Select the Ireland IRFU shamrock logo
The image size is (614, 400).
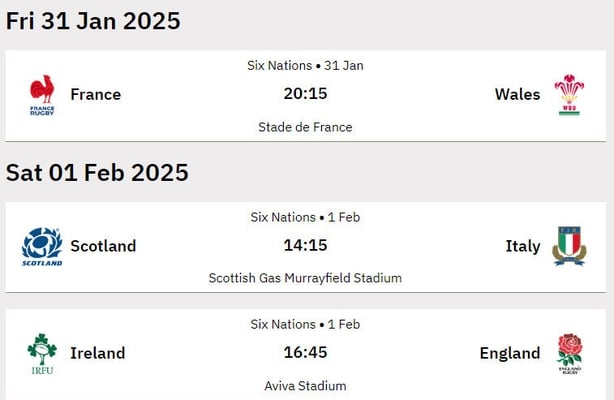tap(42, 354)
